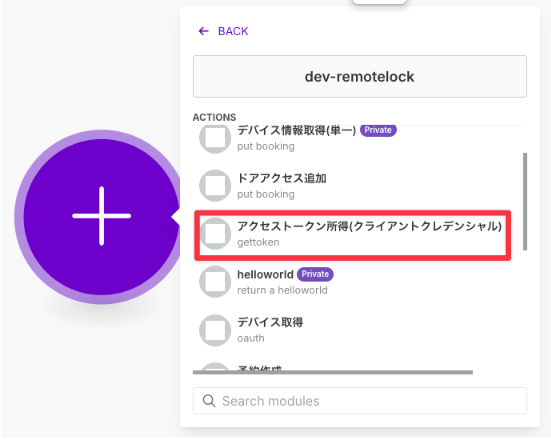Select the helloworld action title
Image resolution: width=551 pixels, height=441 pixels.
click(265, 274)
